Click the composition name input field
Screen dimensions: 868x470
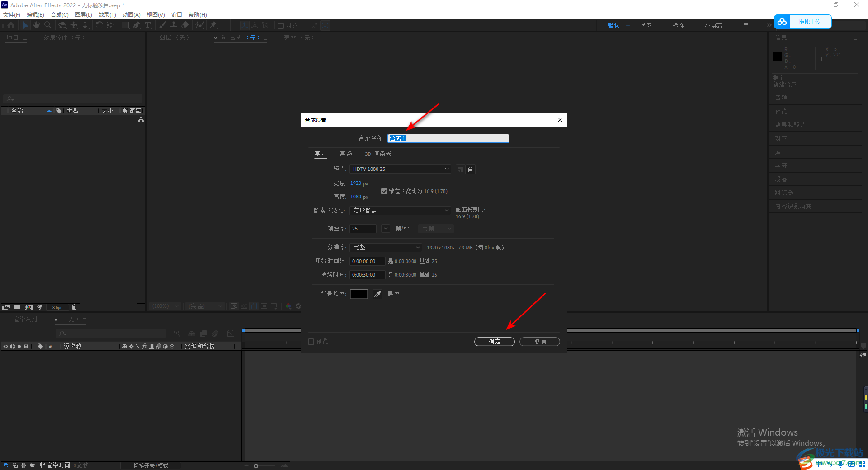tap(448, 138)
